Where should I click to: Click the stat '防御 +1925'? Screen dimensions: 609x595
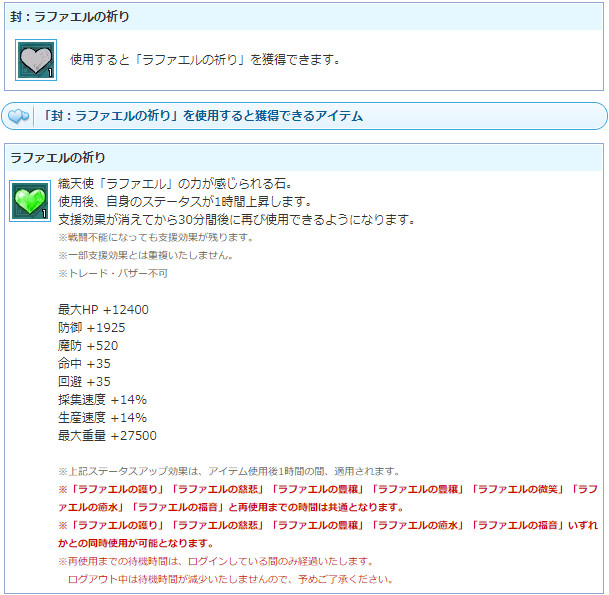pyautogui.click(x=92, y=327)
